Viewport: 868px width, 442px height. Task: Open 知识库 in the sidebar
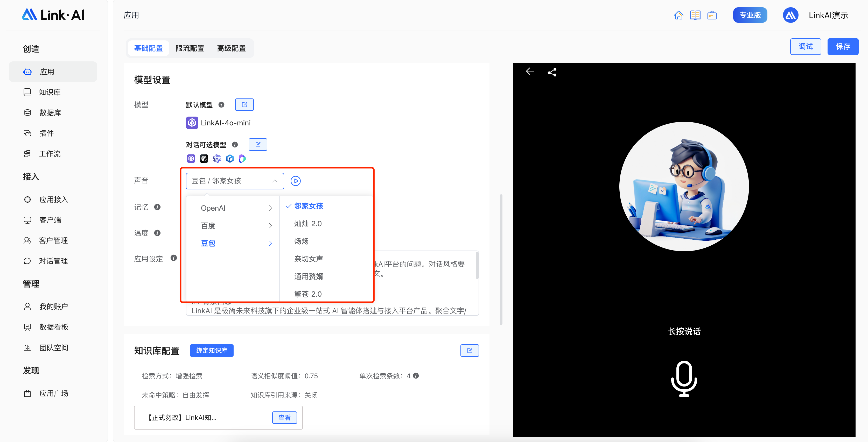tap(53, 92)
